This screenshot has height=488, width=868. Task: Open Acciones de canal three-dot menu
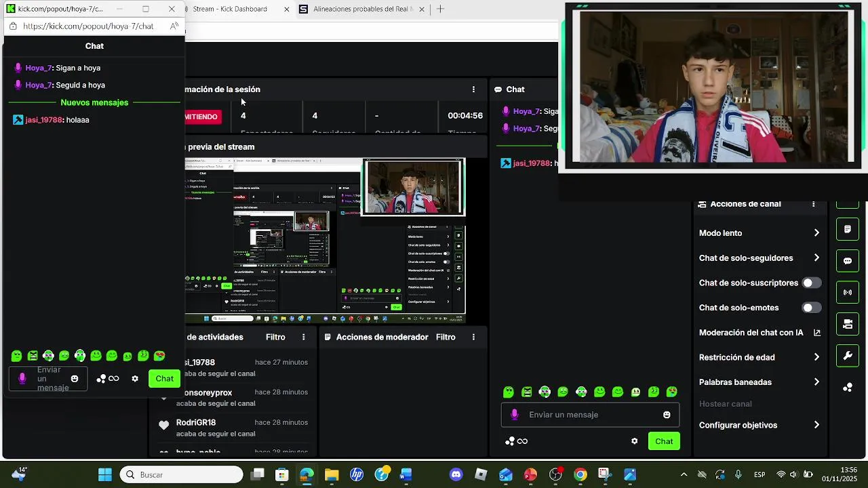814,204
